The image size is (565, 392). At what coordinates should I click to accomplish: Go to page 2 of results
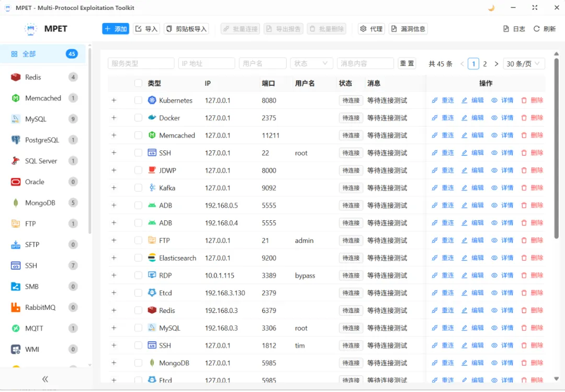point(485,64)
